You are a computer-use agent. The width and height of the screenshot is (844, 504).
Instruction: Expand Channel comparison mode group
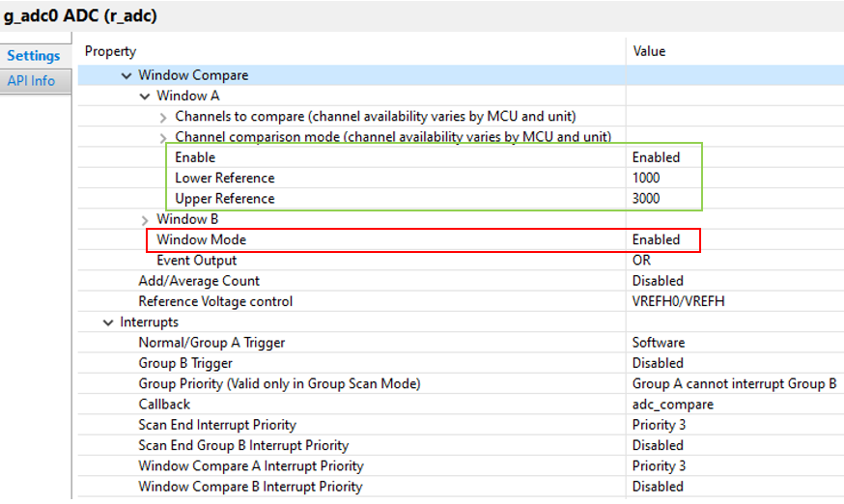pyautogui.click(x=163, y=138)
